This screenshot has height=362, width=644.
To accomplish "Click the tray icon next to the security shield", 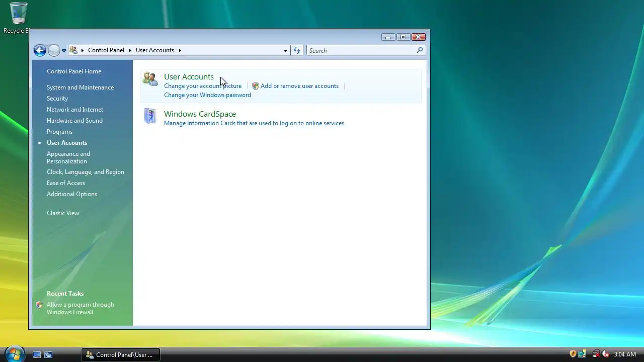I will pos(582,354).
